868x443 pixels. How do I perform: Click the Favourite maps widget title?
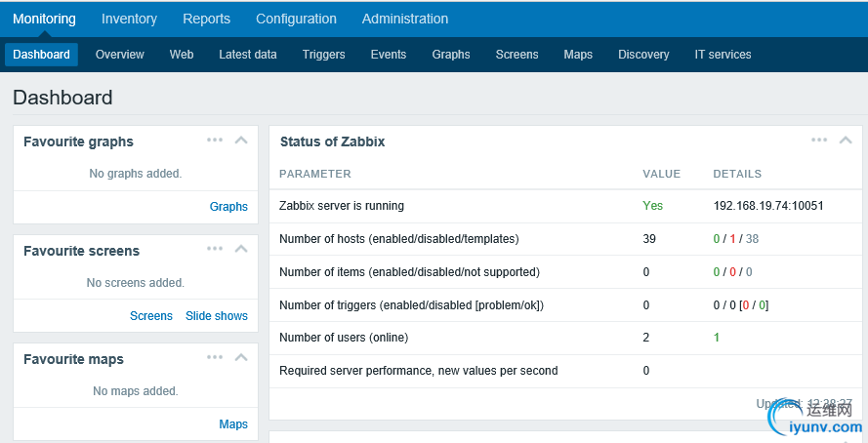point(73,359)
